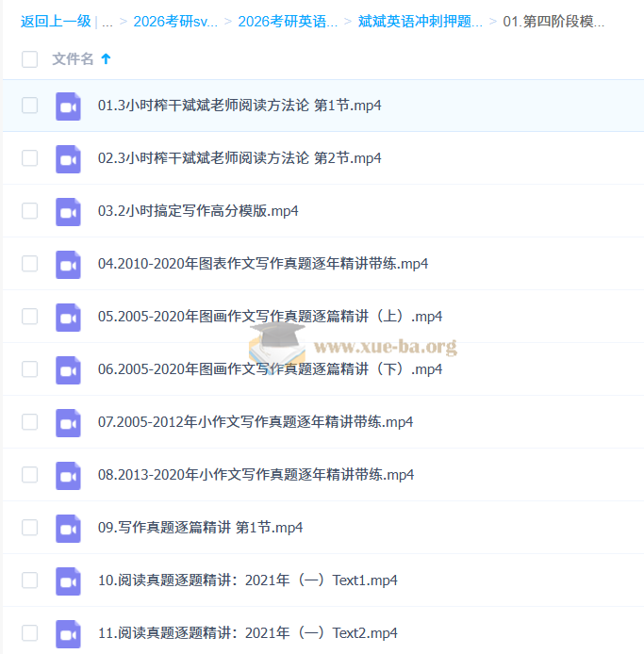Click video icon for 11 阅读真题 Text2
This screenshot has height=654, width=644.
68,633
